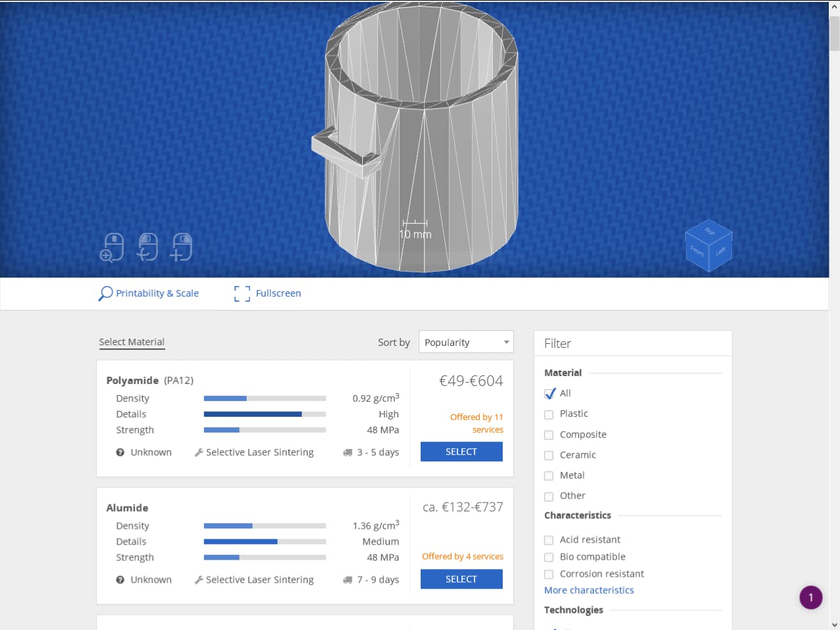This screenshot has height=630, width=840.
Task: Expand More characteristics list
Action: [x=589, y=590]
